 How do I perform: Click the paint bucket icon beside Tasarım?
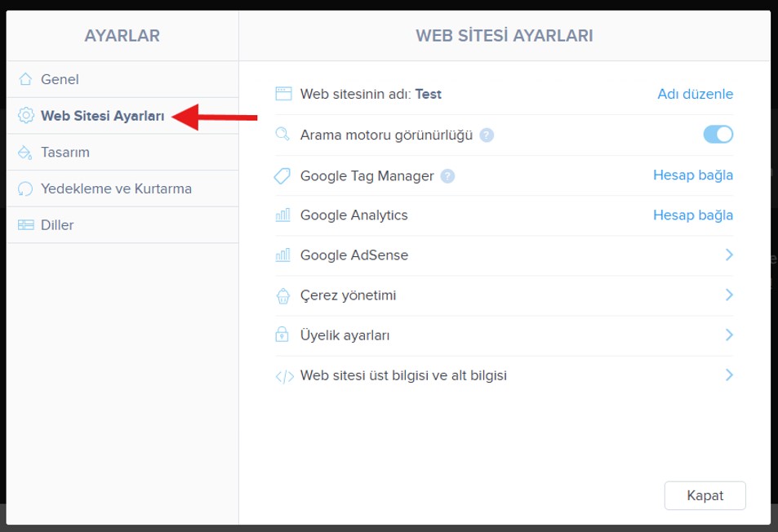coord(26,153)
